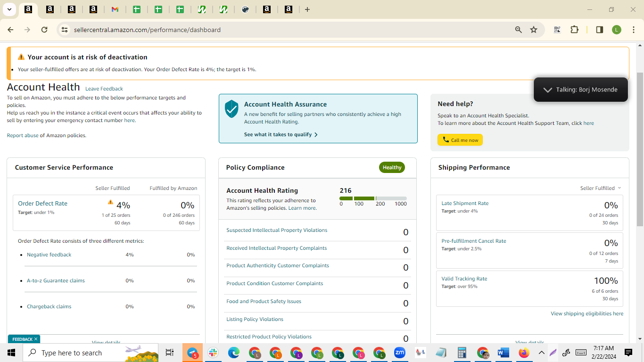The width and height of the screenshot is (644, 362).
Task: Open the QR code extension icon
Action: (x=557, y=30)
